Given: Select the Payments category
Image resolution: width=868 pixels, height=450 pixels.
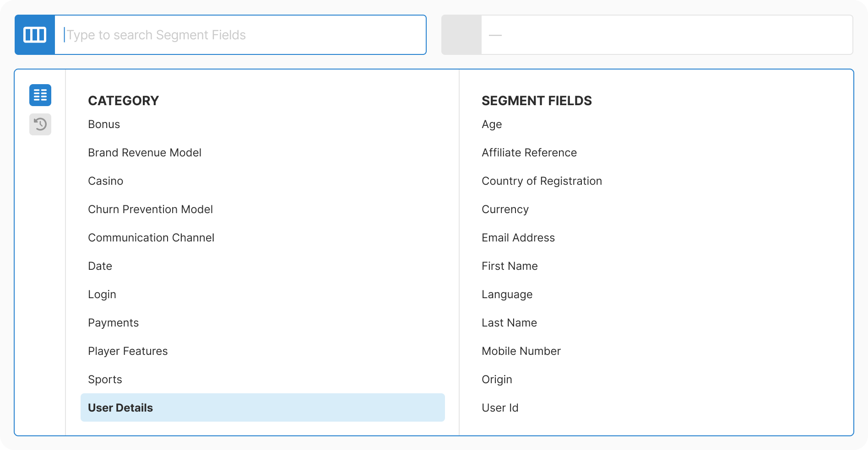Looking at the screenshot, I should [x=114, y=322].
